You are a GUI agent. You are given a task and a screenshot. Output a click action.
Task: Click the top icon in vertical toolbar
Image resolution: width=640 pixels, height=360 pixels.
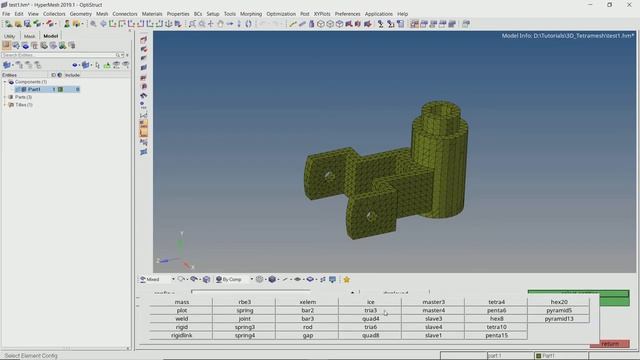144,40
